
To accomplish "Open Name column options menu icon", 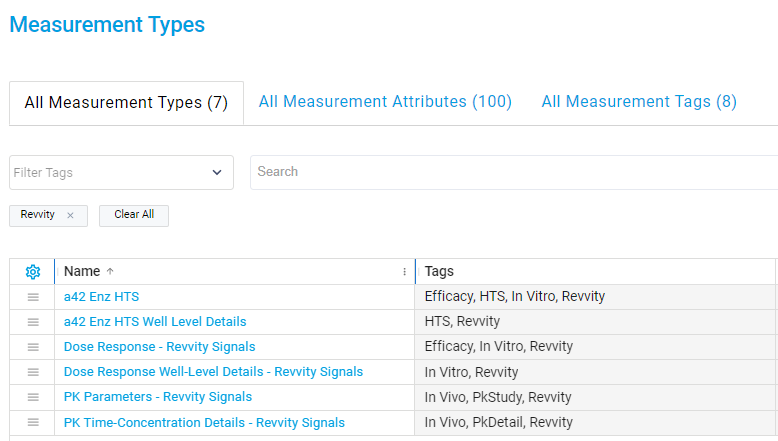I will [x=404, y=272].
